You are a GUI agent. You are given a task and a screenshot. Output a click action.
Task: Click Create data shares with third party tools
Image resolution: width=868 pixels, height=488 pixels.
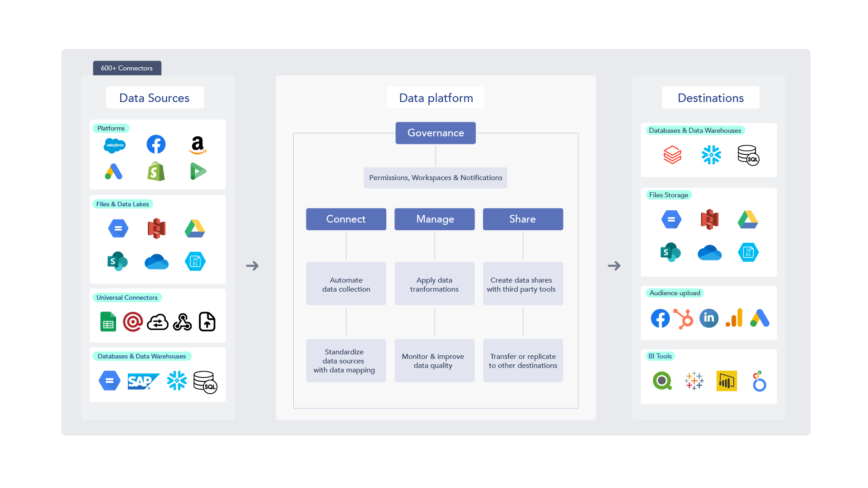pos(523,284)
